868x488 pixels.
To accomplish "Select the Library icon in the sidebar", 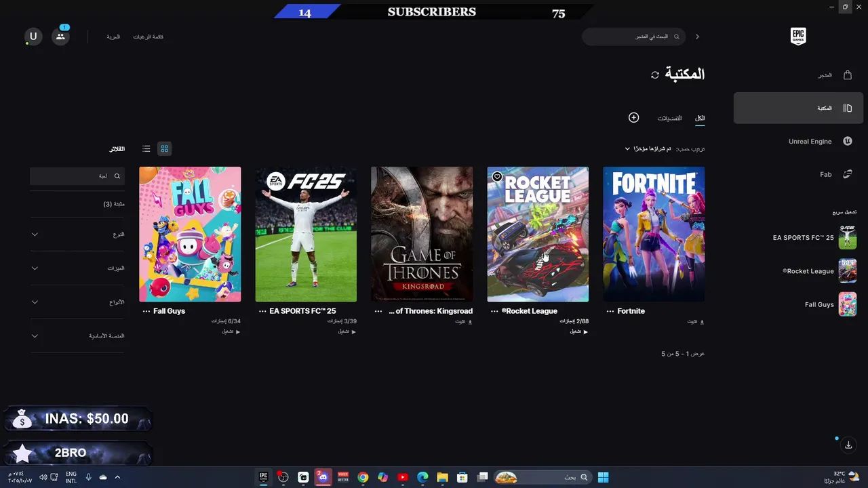I will 848,108.
